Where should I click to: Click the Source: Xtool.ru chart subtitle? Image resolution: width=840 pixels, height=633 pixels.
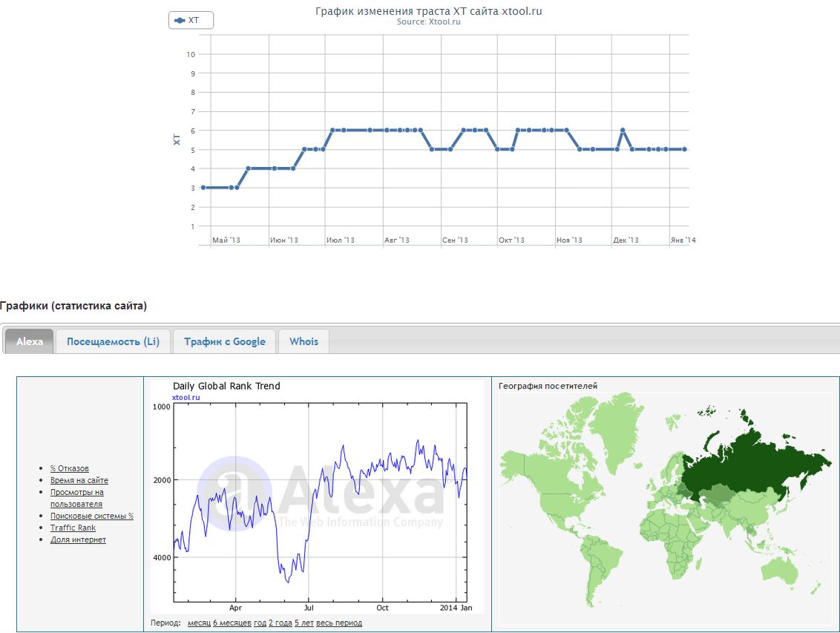(429, 22)
